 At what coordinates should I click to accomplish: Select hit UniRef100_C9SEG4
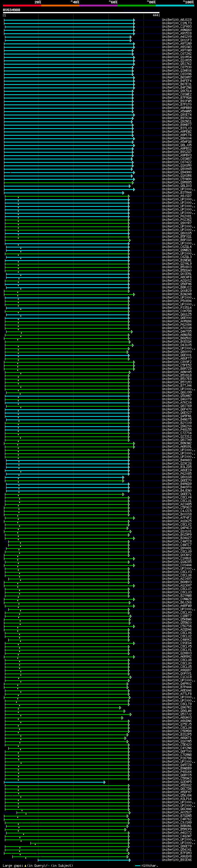tap(177, 643)
